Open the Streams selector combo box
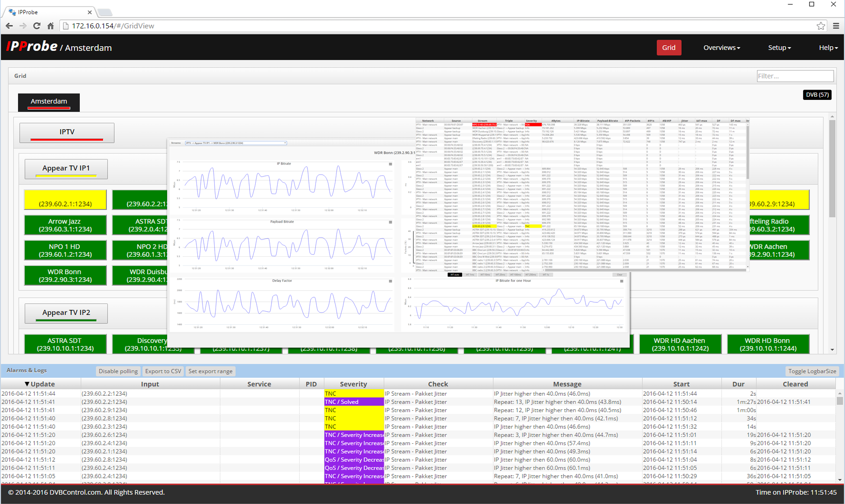 (236, 143)
